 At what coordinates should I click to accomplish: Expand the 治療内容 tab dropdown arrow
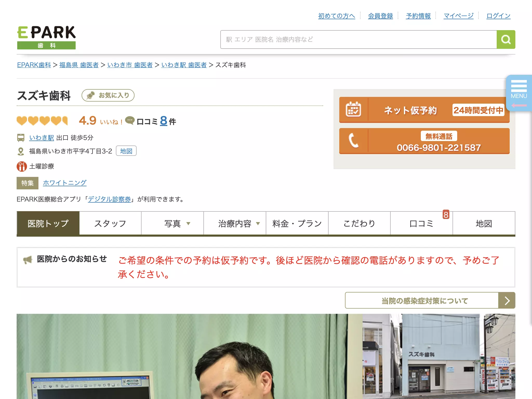[258, 224]
